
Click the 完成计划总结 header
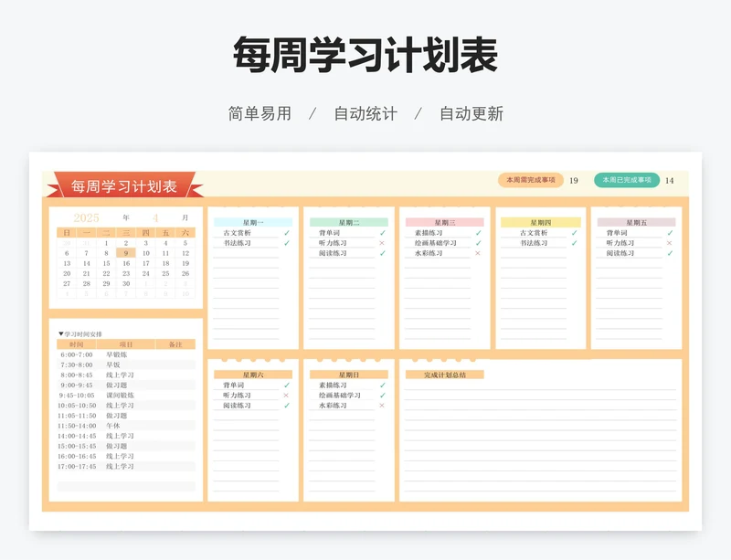(445, 375)
